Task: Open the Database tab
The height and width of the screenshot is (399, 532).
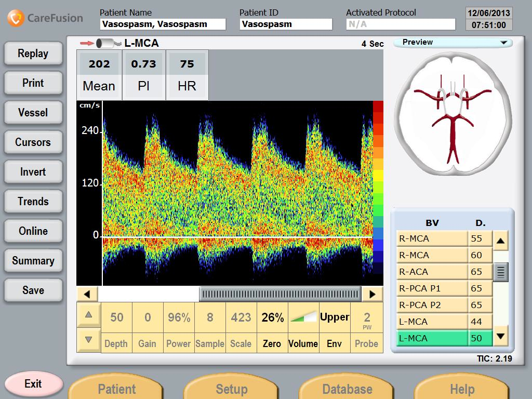Action: click(x=347, y=389)
